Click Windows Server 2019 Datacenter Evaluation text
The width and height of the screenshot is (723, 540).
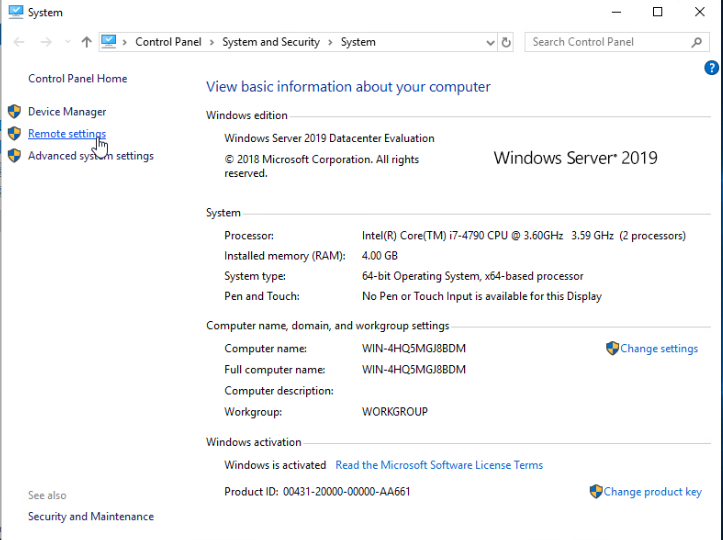coord(329,138)
